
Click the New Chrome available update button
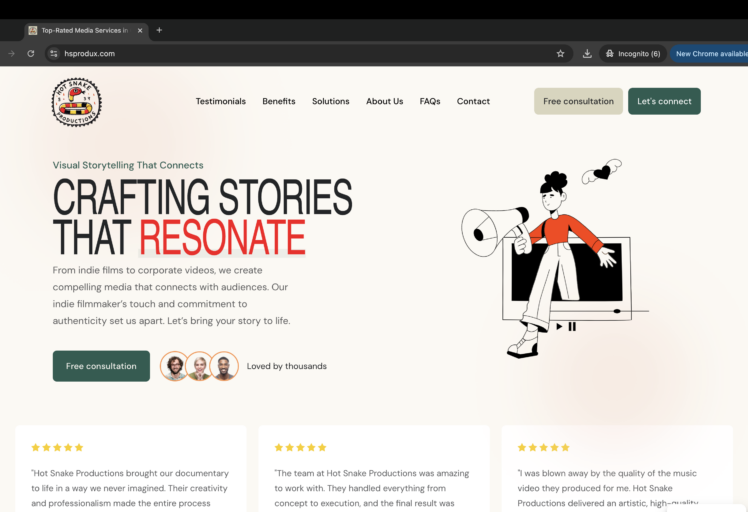tap(710, 54)
